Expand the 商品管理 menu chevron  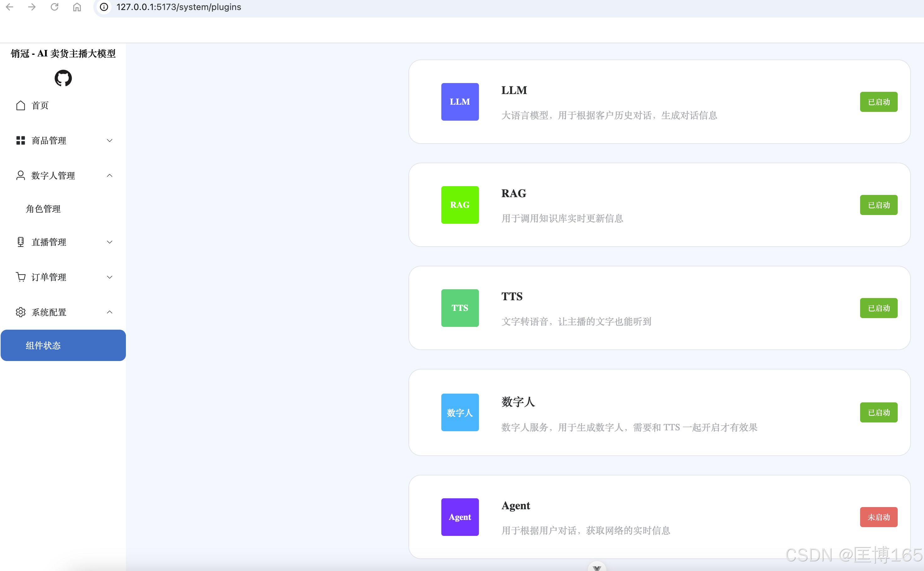[109, 140]
